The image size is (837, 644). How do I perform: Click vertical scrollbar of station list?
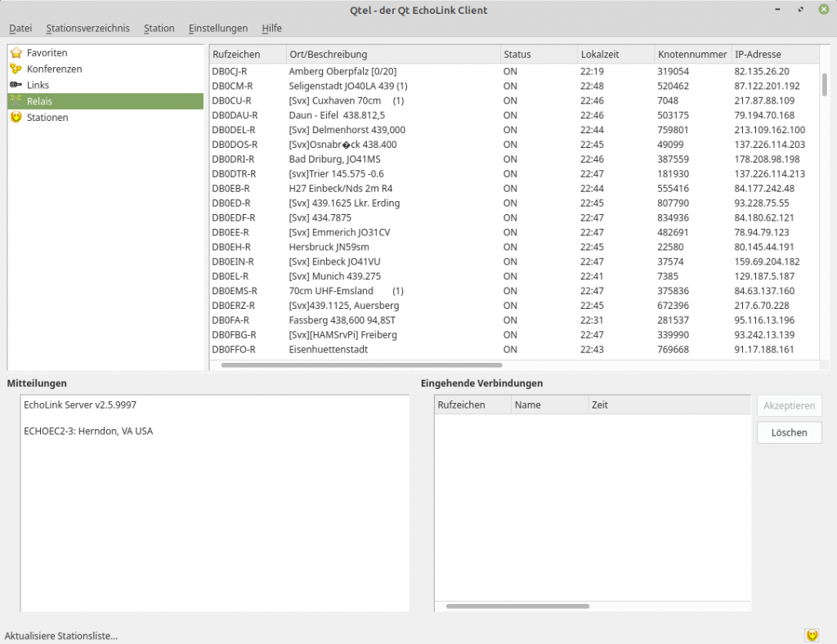(x=824, y=85)
